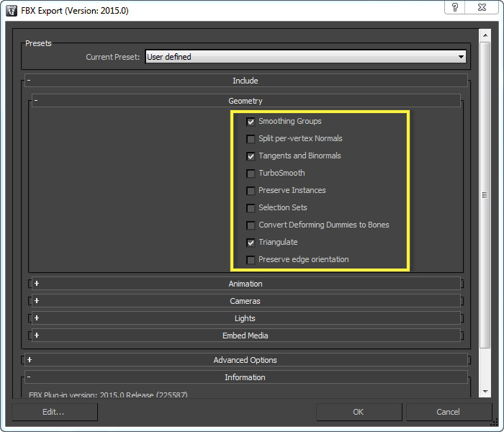Enable the TurboSmooth checkbox
Screen dimensions: 504x432
click(x=251, y=174)
